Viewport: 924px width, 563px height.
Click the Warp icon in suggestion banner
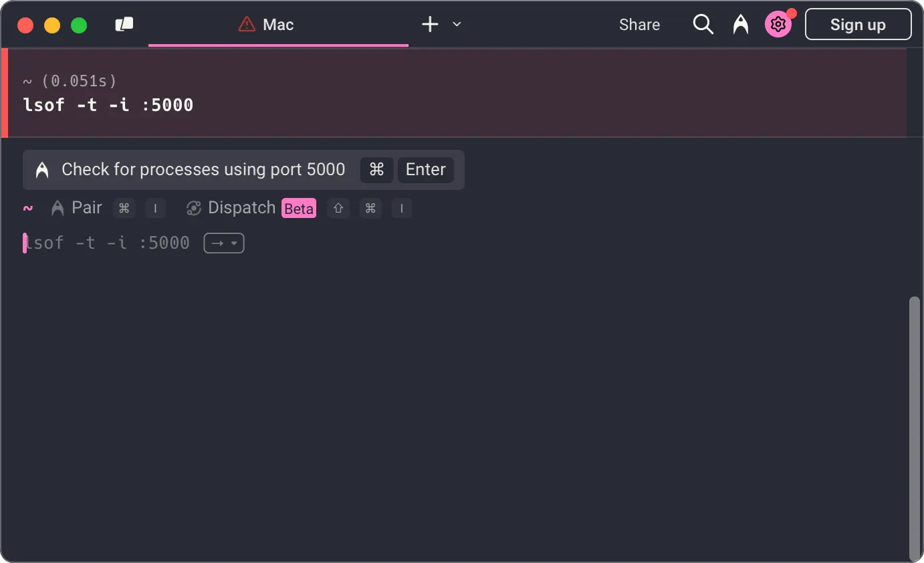tap(42, 170)
